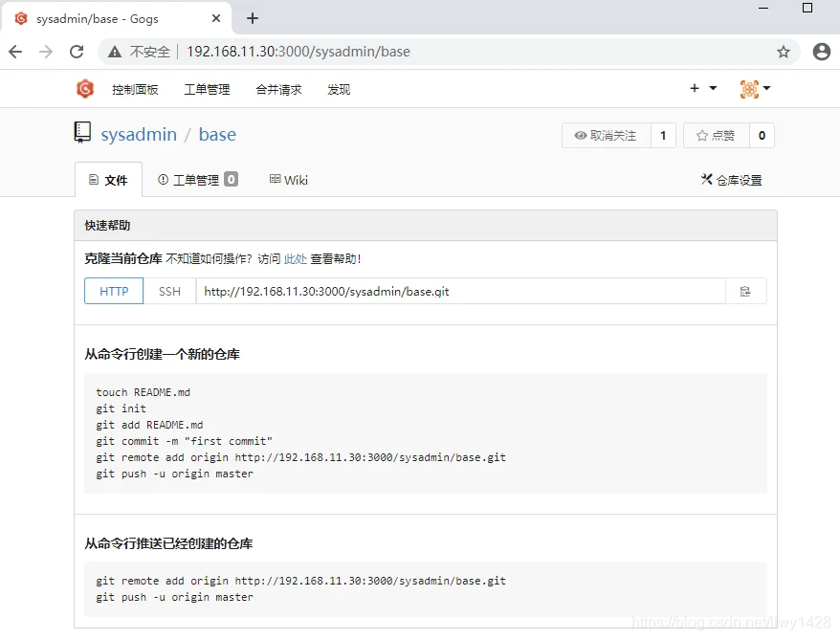Click the 点赞 star button
Image resolution: width=840 pixels, height=640 pixels.
716,136
